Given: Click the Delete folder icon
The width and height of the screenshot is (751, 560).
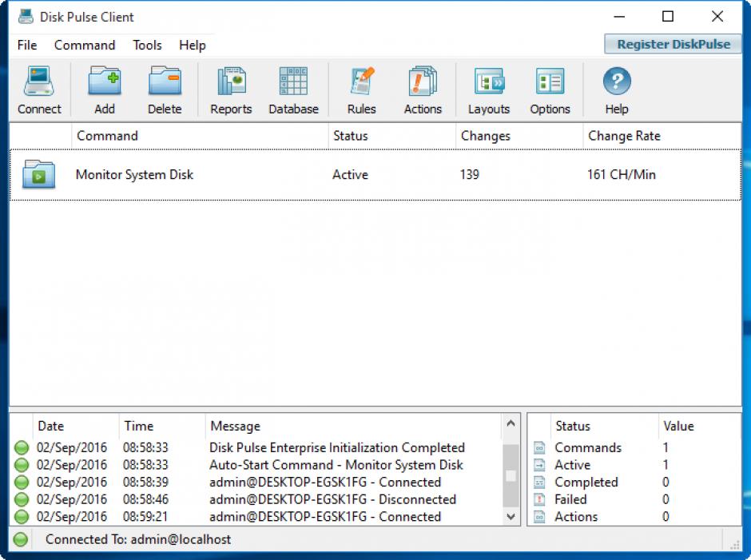Looking at the screenshot, I should coord(165,81).
